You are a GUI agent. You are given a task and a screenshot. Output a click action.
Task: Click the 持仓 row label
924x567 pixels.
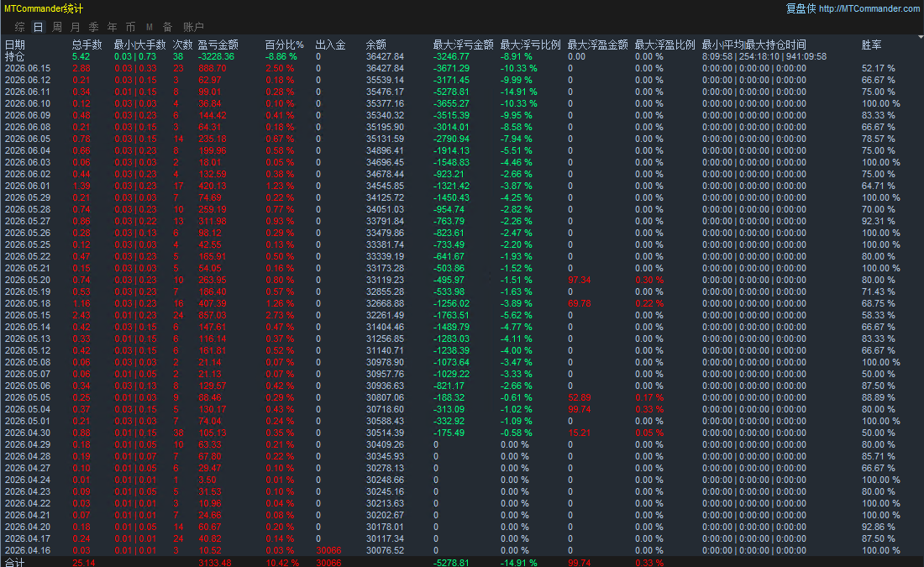point(15,56)
